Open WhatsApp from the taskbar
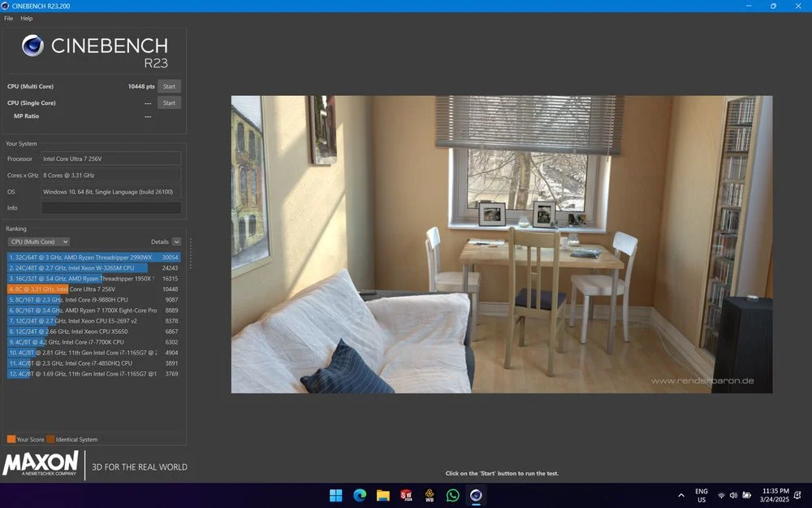 tap(452, 496)
